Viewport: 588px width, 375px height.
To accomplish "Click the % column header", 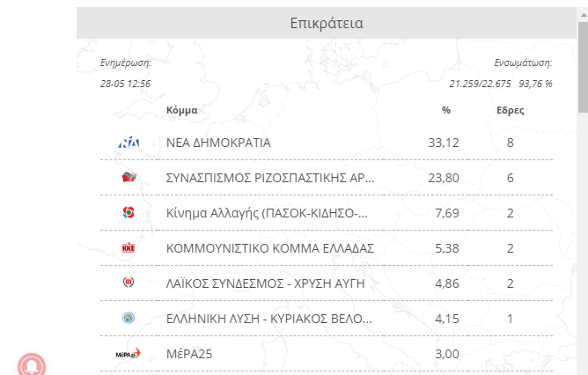I will (x=446, y=111).
